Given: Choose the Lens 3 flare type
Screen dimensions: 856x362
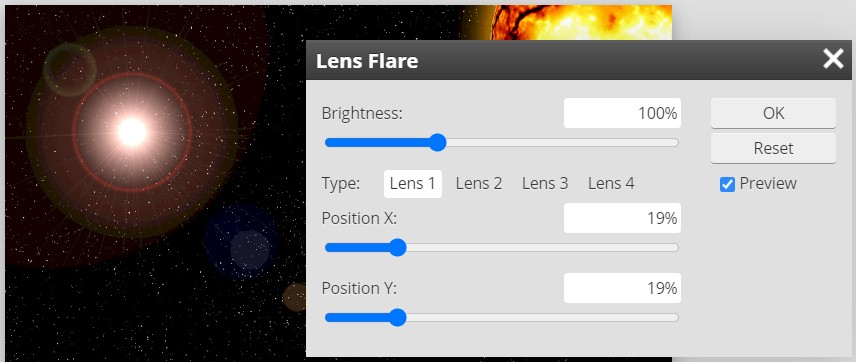Looking at the screenshot, I should [x=545, y=183].
